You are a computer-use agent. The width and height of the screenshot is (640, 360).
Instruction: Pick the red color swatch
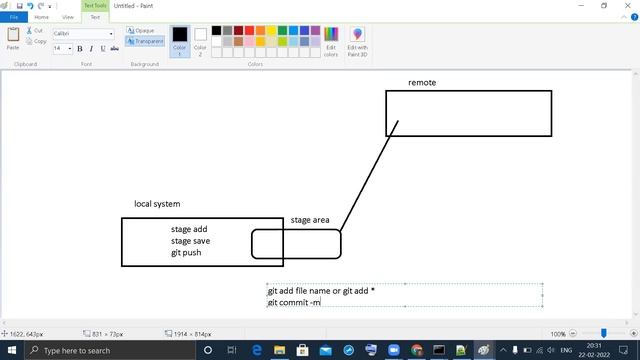[x=249, y=30]
